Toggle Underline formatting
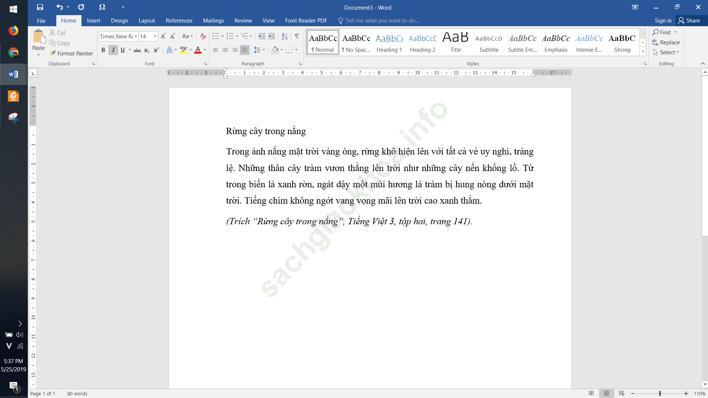Screen dimensions: 708x398 point(122,50)
